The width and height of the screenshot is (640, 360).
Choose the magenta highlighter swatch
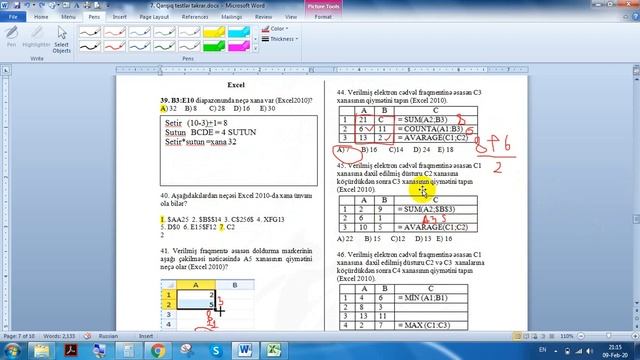[239, 46]
